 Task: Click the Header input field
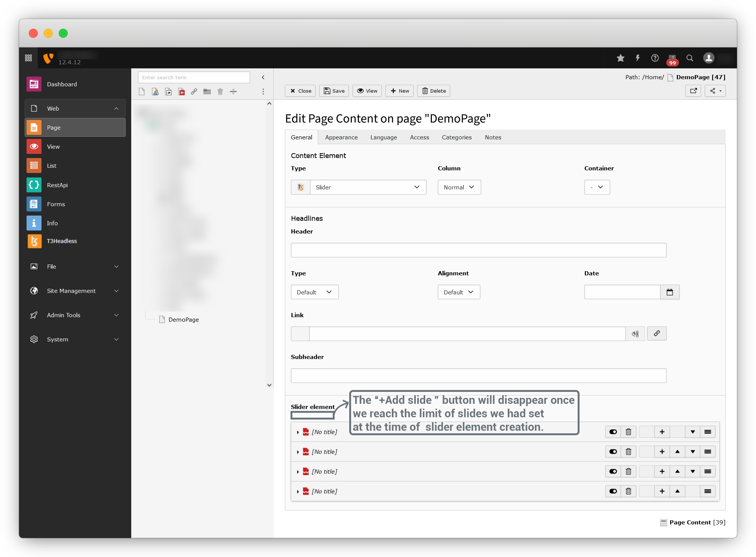tap(478, 250)
